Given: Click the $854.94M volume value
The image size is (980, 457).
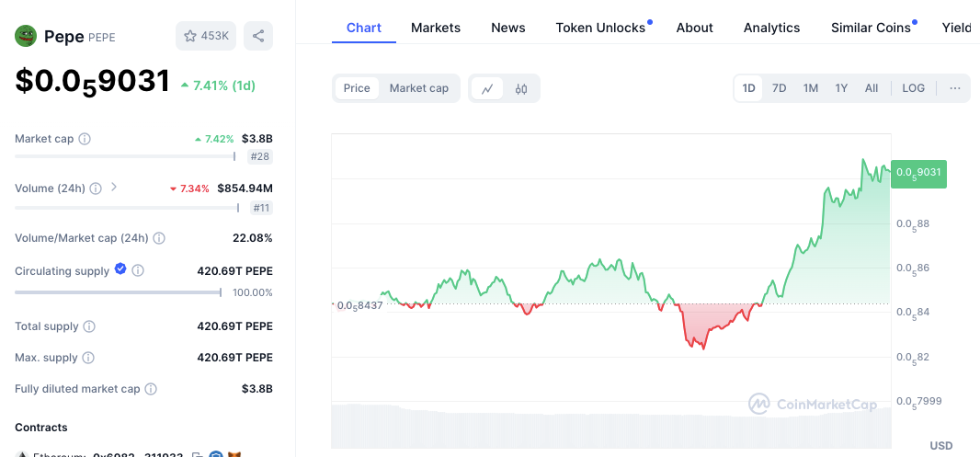Looking at the screenshot, I should [x=245, y=189].
